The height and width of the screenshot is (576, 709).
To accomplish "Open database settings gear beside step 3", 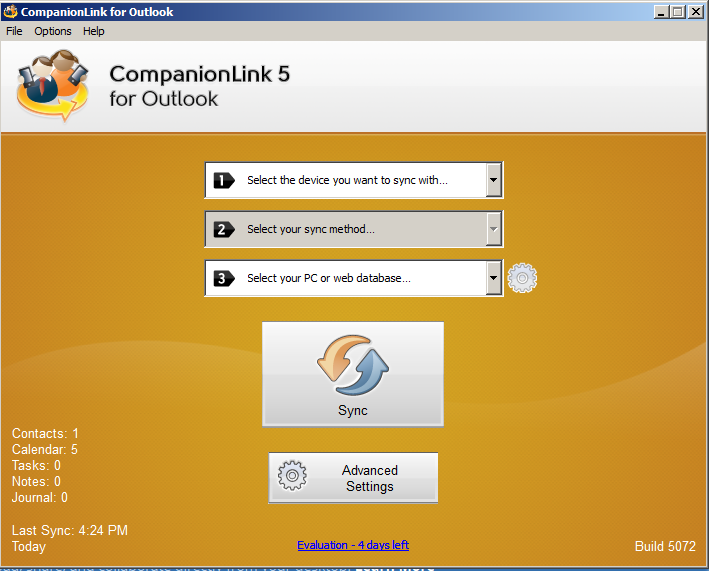I will (x=522, y=278).
